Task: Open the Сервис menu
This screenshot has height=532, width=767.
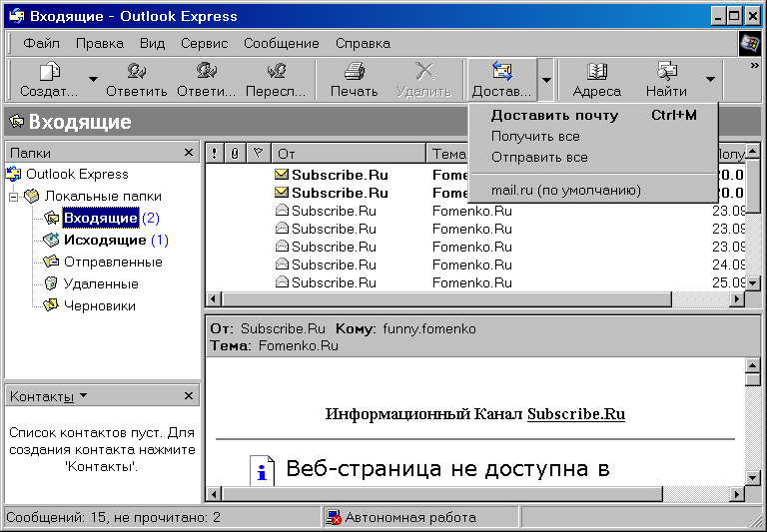Action: [205, 44]
